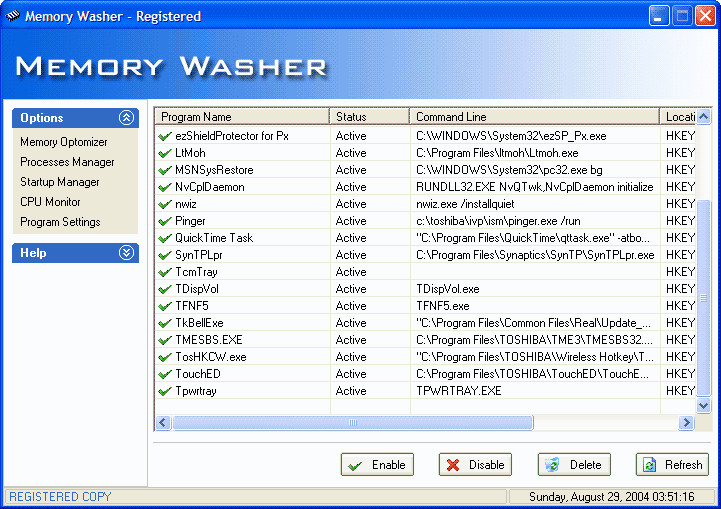
Task: Click the horizontal scrollbar thumb
Action: [353, 422]
